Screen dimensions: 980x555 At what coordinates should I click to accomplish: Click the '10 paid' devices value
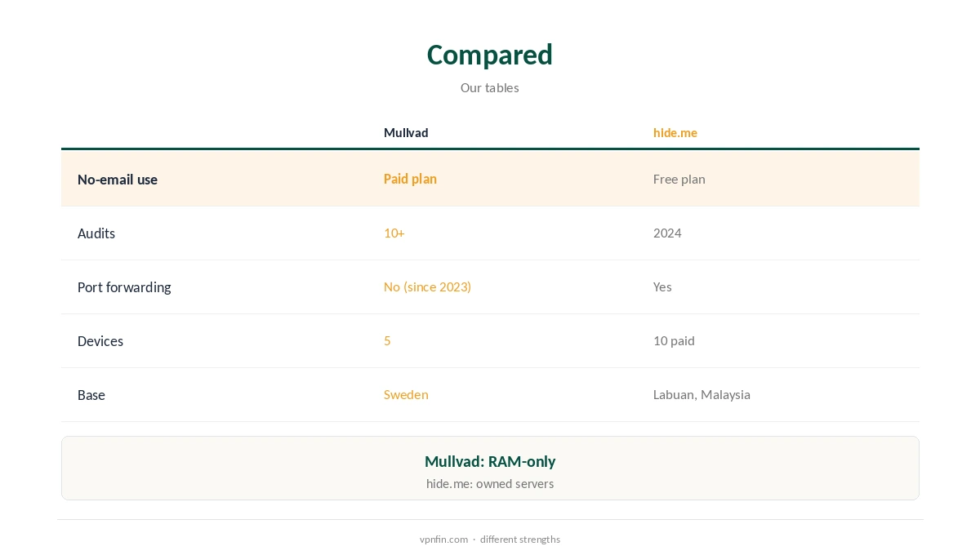point(674,340)
